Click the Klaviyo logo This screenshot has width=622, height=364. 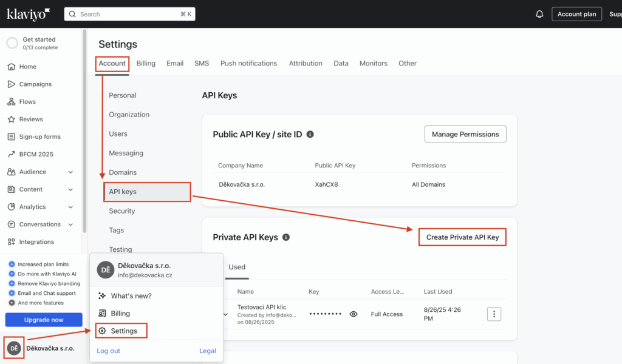tap(28, 15)
